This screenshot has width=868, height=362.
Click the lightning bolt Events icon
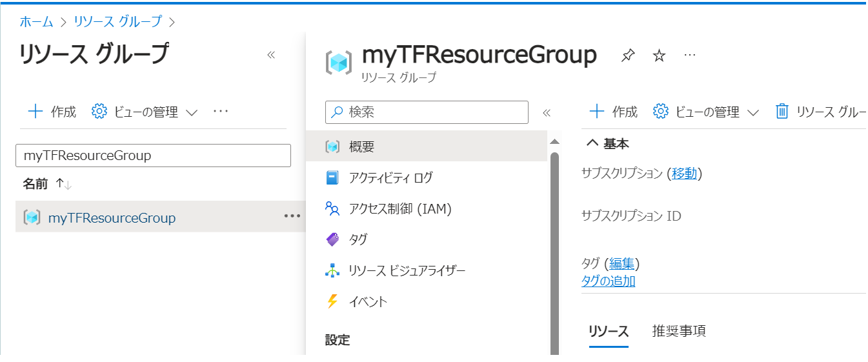pyautogui.click(x=332, y=301)
